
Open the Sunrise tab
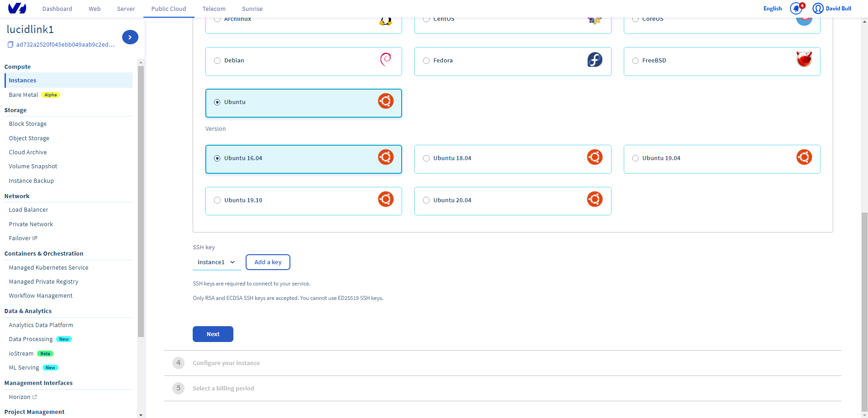tap(252, 9)
